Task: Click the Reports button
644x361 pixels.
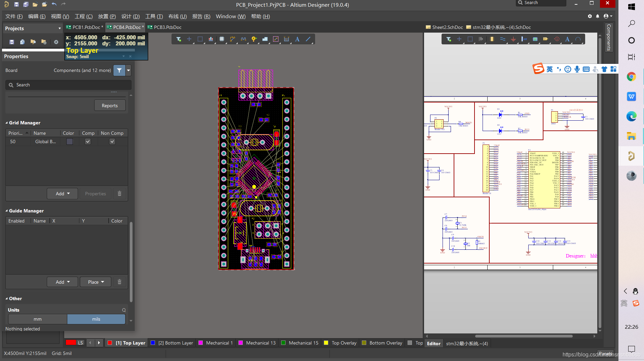Action: (110, 106)
